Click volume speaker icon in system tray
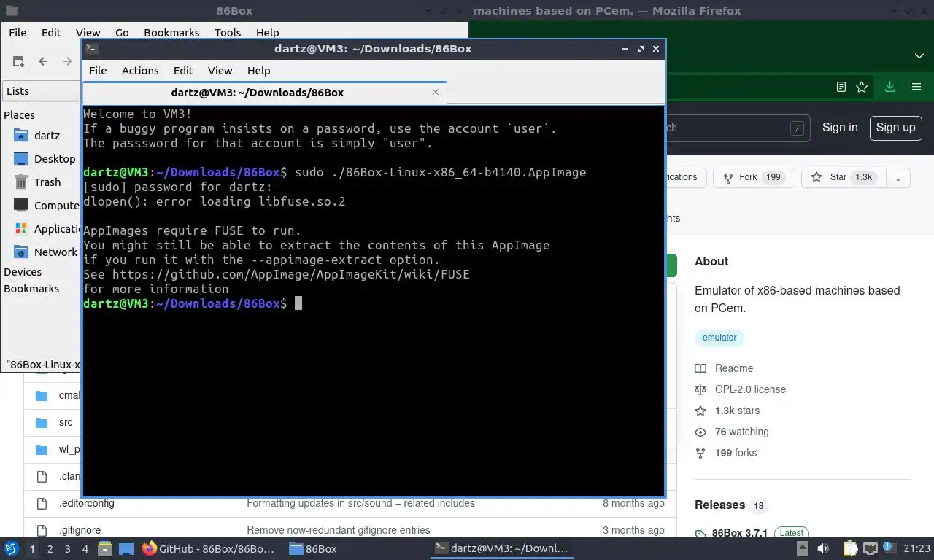This screenshot has height=560, width=934. 823,548
